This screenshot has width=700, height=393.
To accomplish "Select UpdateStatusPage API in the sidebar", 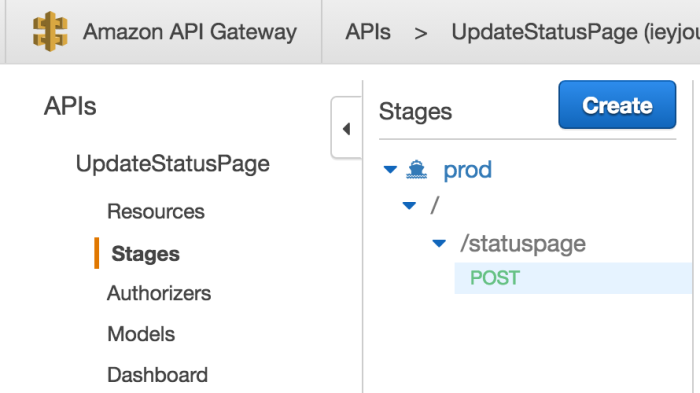I will 172,163.
